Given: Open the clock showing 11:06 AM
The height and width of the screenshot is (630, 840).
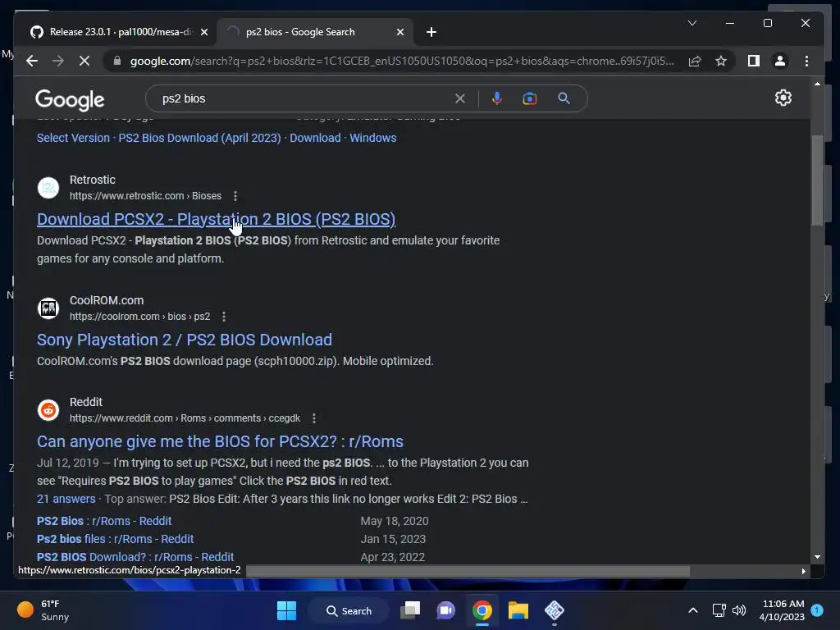Looking at the screenshot, I should coord(782,610).
